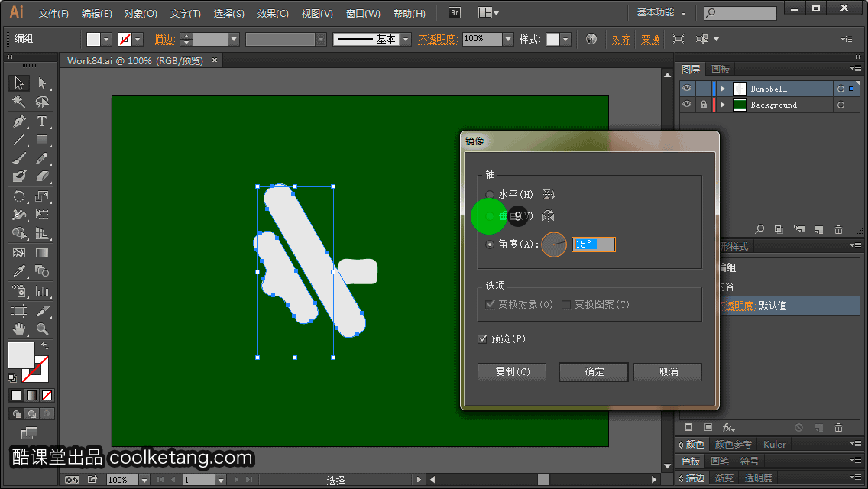Select the Hand tool
868x489 pixels.
click(x=19, y=329)
